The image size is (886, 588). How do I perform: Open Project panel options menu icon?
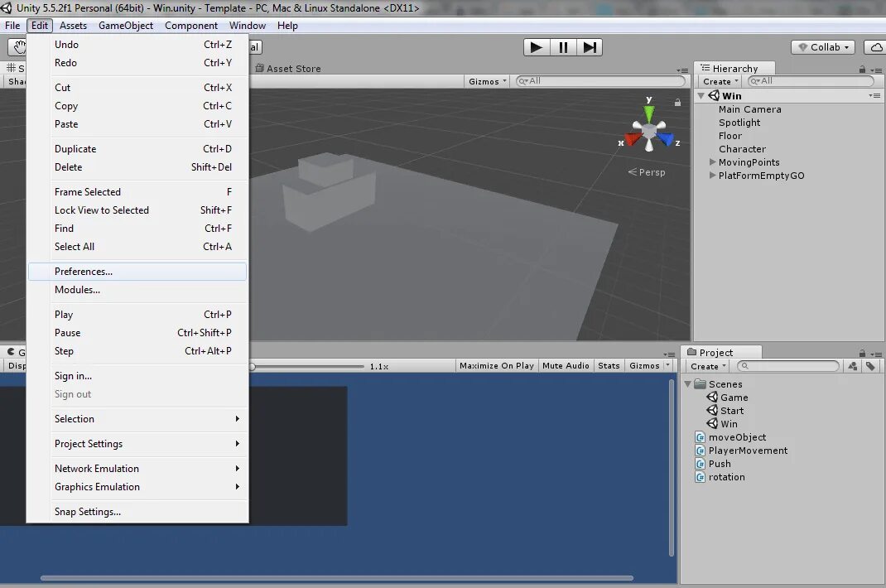click(x=876, y=354)
